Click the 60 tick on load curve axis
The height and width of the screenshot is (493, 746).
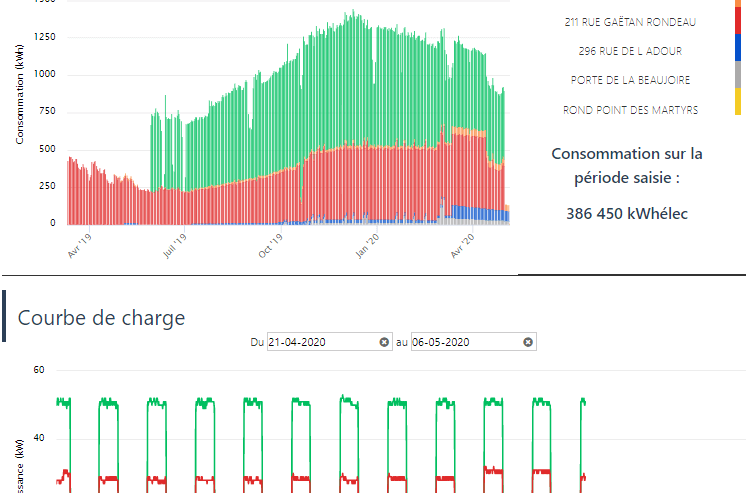(x=39, y=370)
